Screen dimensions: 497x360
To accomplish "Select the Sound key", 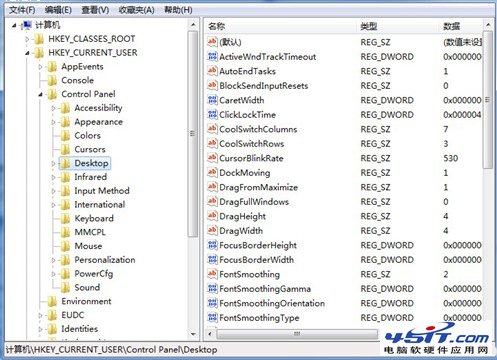I will click(87, 287).
